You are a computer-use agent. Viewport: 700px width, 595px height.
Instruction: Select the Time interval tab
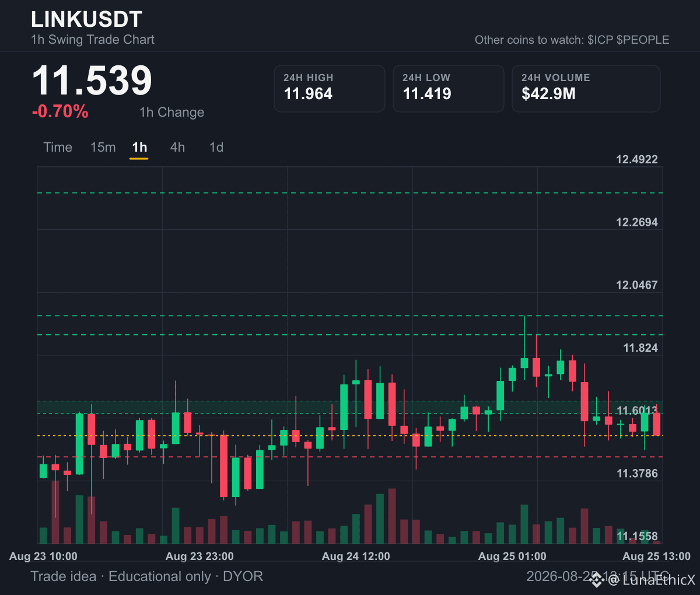(58, 147)
